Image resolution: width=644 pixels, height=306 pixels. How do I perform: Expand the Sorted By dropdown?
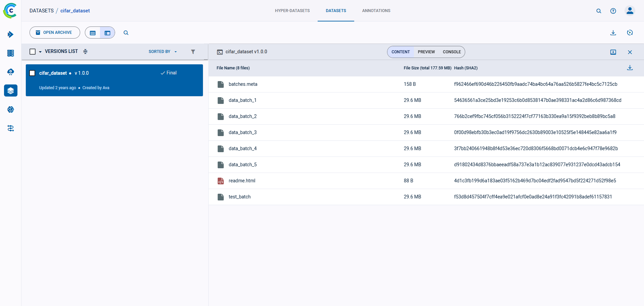(163, 52)
